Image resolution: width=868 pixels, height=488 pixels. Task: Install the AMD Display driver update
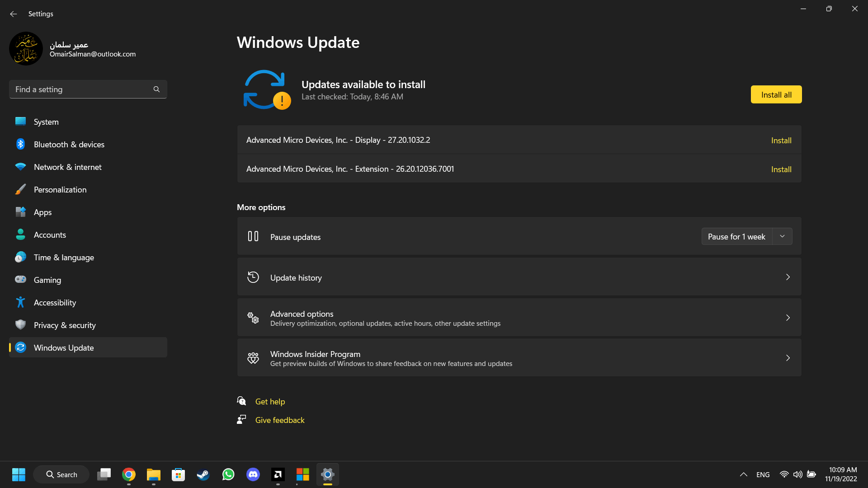(x=781, y=141)
